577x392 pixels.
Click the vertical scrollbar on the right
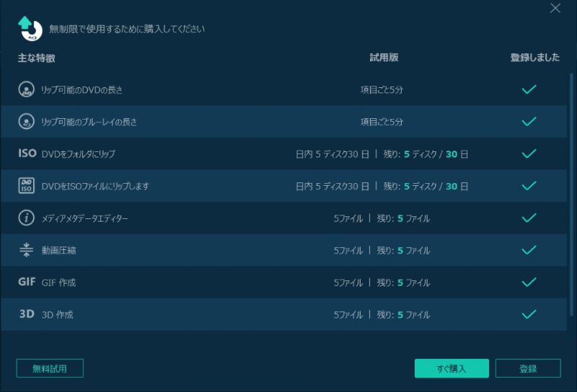(x=572, y=195)
